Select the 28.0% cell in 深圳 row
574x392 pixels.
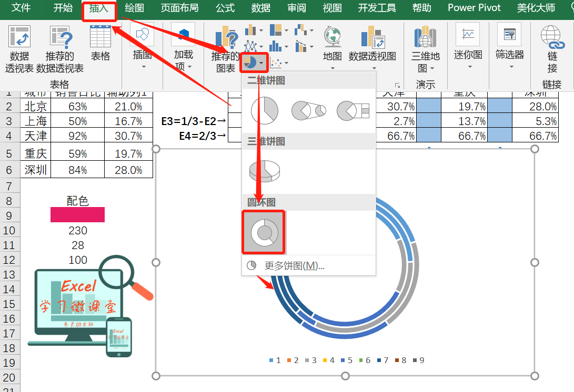[128, 170]
